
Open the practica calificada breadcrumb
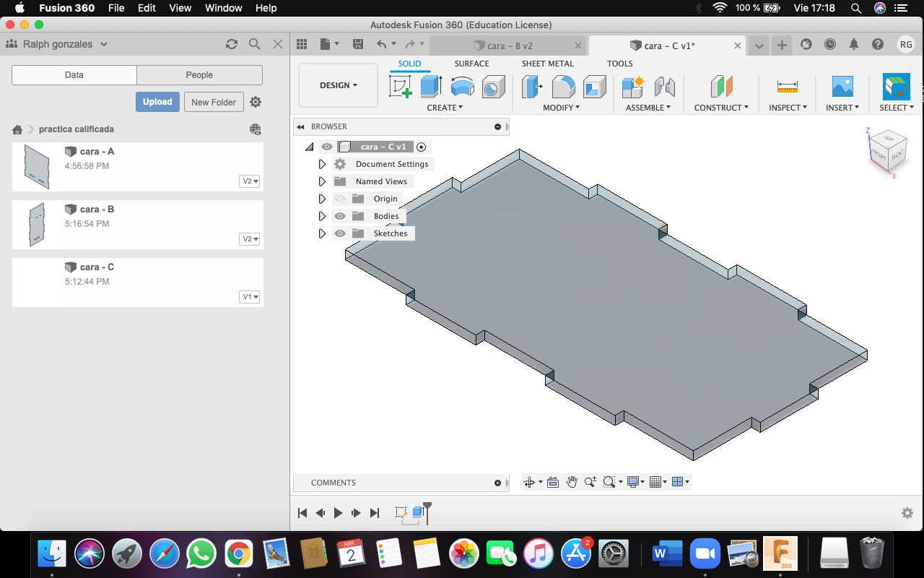(77, 129)
